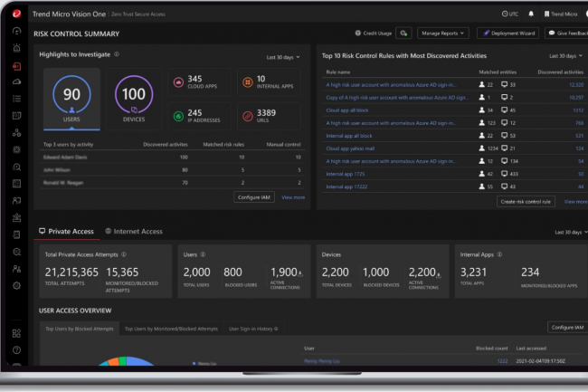Select the IP Addresses green icon tile
The height and width of the screenshot is (392, 588).
pyautogui.click(x=178, y=117)
